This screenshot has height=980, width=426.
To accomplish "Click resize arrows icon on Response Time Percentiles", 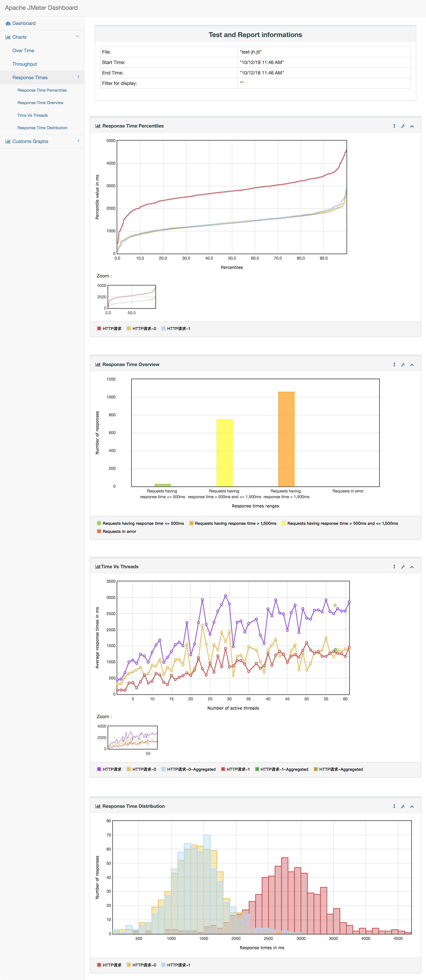I will (x=394, y=126).
